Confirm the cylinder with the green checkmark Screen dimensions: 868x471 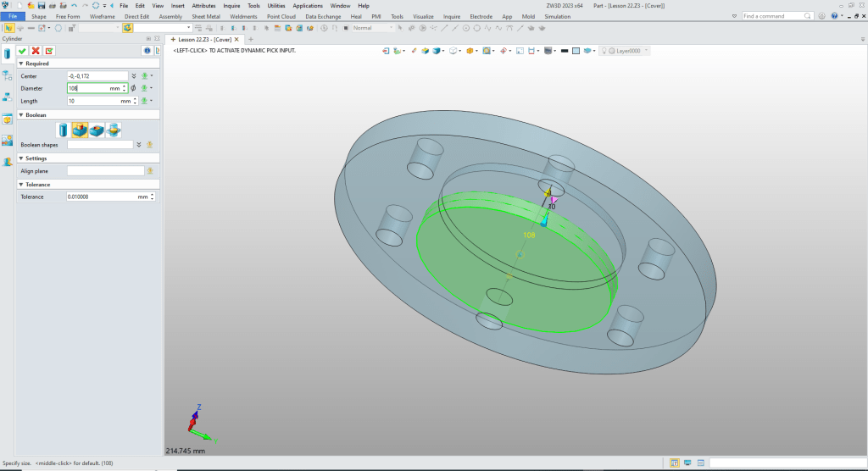pyautogui.click(x=22, y=51)
